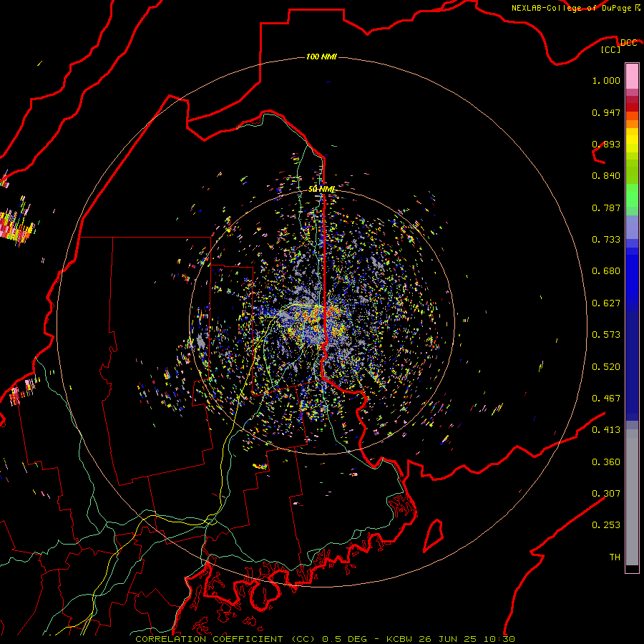Click the 50 NMI range ring label
Screen dimensions: 644x644
coord(321,189)
